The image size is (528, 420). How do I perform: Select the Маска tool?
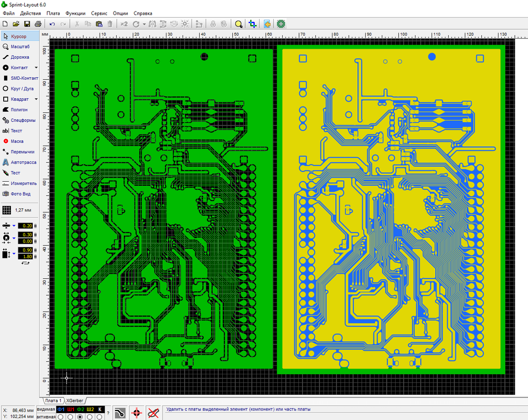tap(20, 141)
